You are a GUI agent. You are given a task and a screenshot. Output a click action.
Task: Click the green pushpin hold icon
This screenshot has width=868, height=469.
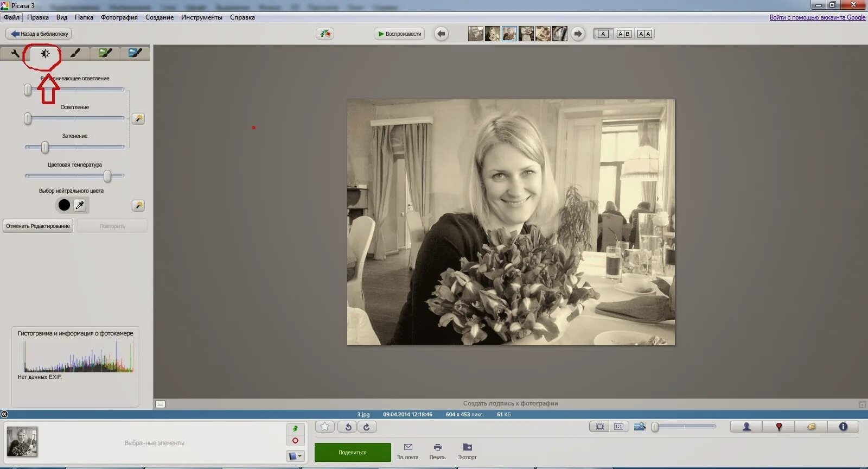pos(295,429)
